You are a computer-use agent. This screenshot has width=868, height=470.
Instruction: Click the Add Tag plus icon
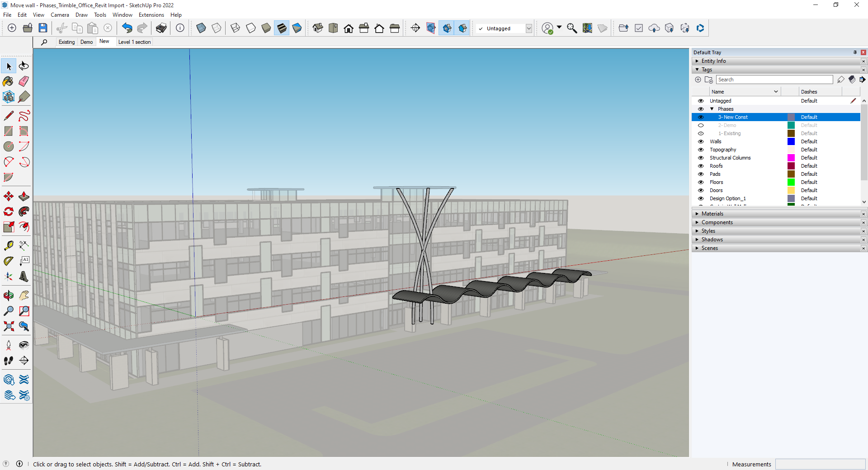[698, 80]
